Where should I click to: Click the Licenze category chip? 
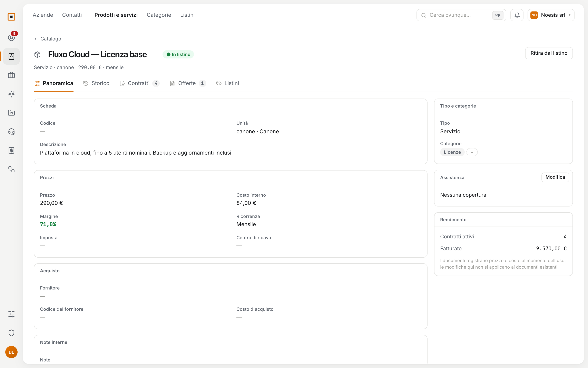tap(452, 152)
